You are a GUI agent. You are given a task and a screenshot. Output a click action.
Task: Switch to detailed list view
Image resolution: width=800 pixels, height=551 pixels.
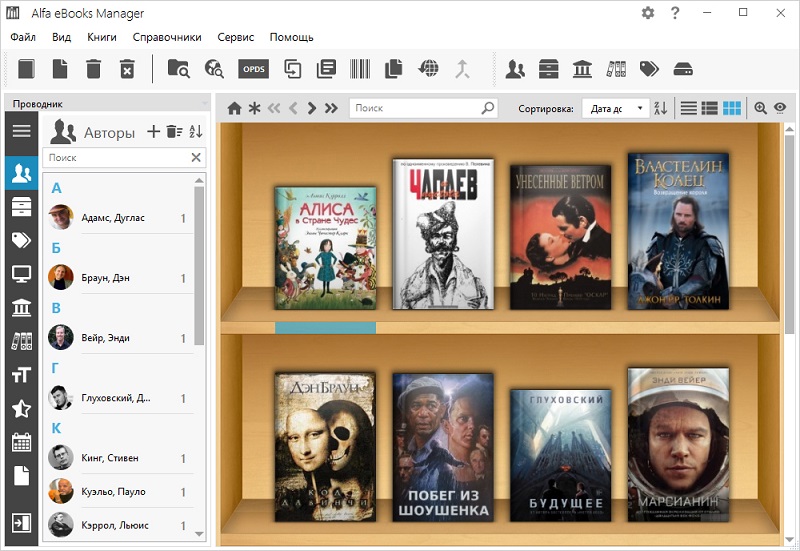tap(710, 108)
